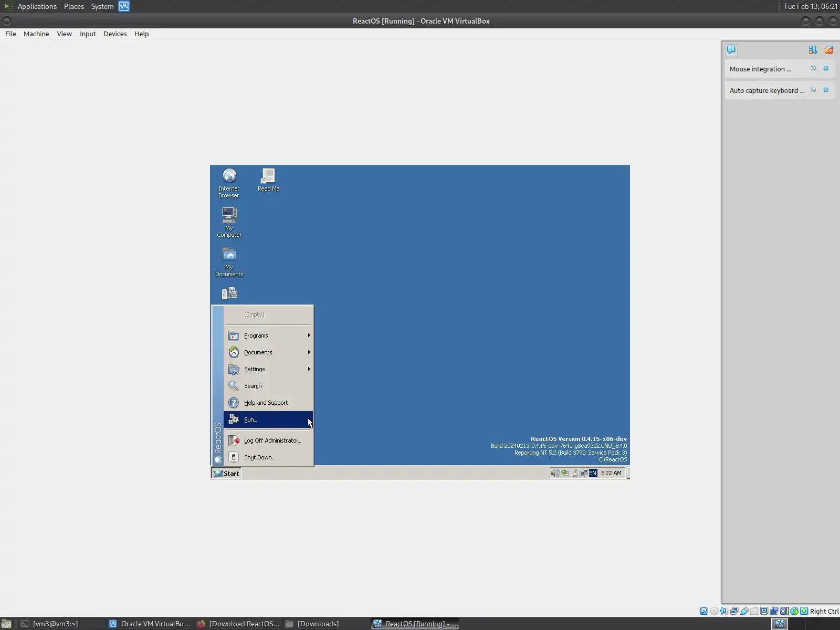Click the ReactOS volume tray icon
The height and width of the screenshot is (630, 840).
tap(554, 473)
